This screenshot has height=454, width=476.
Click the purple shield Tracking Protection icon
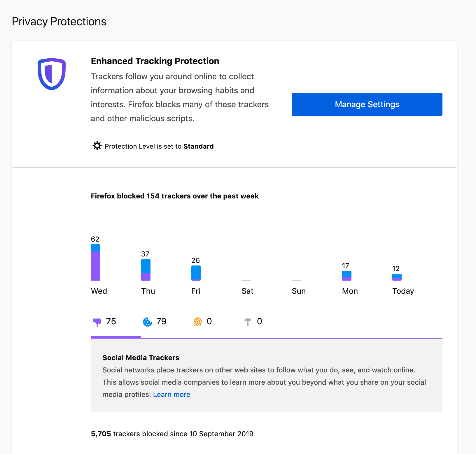click(52, 74)
